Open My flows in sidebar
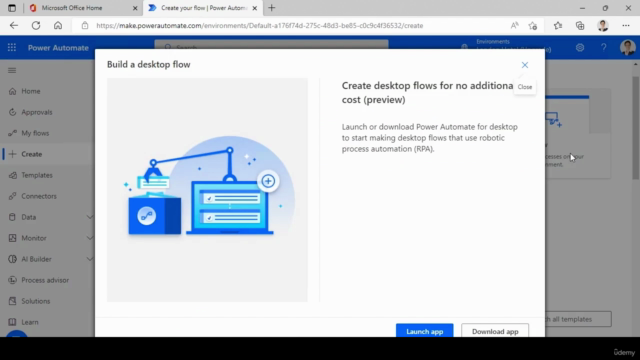This screenshot has width=640, height=360. click(x=35, y=133)
